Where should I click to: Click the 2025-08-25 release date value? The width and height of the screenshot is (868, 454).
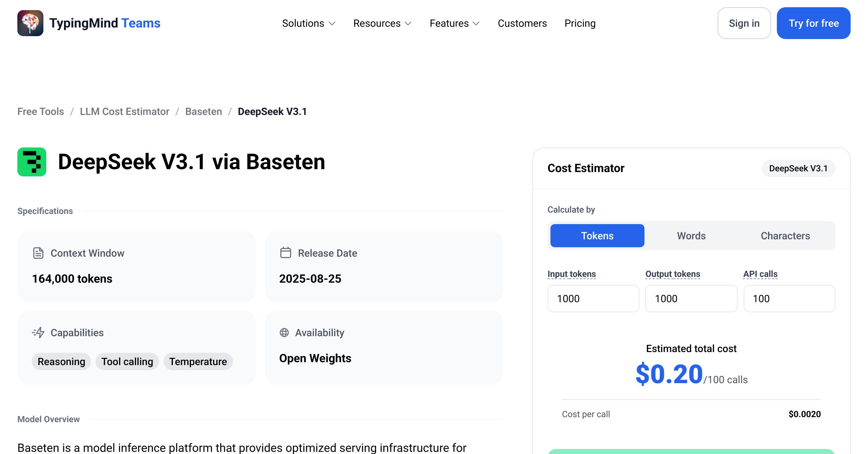point(310,279)
